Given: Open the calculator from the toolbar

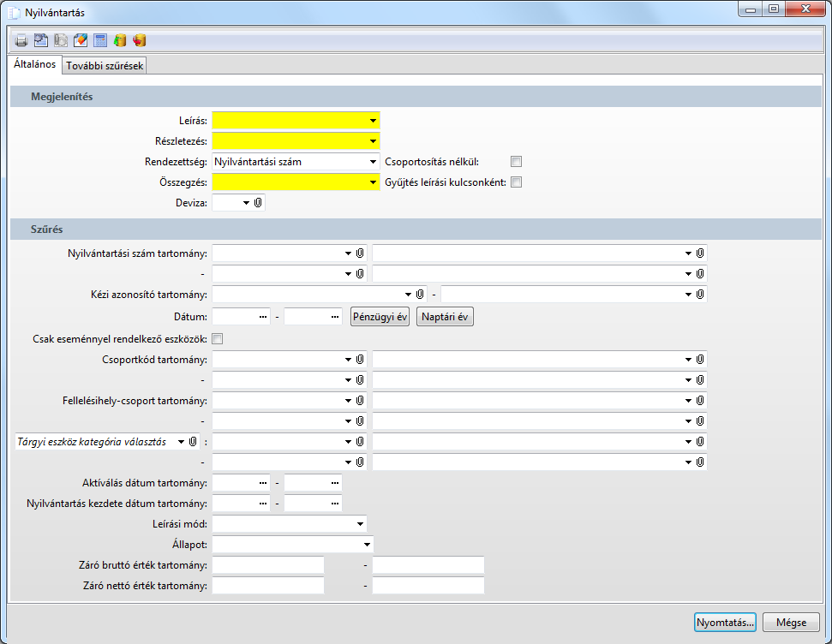Looking at the screenshot, I should (x=100, y=40).
